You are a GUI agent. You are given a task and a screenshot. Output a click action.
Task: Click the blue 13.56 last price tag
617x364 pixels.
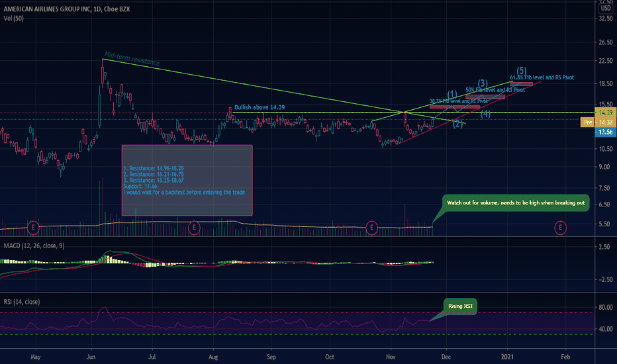coord(606,132)
